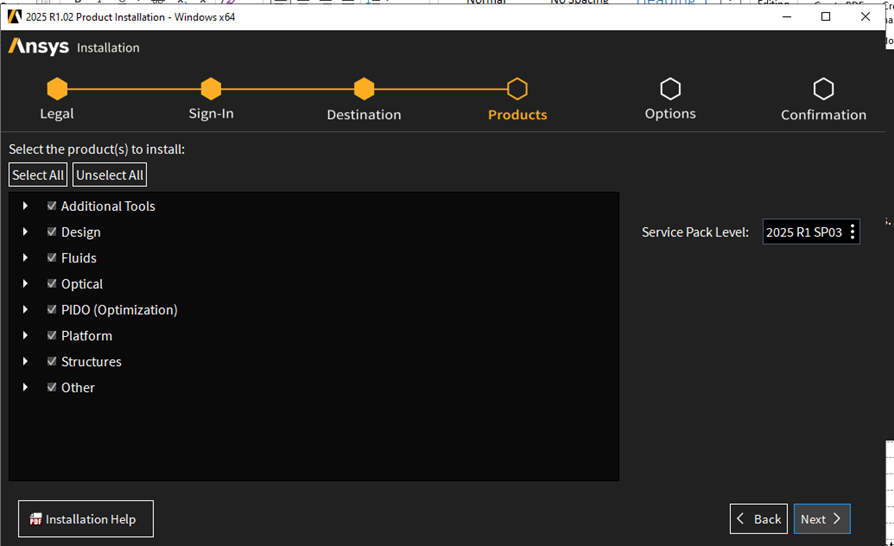Click the Sign-In step hexagon icon

211,89
